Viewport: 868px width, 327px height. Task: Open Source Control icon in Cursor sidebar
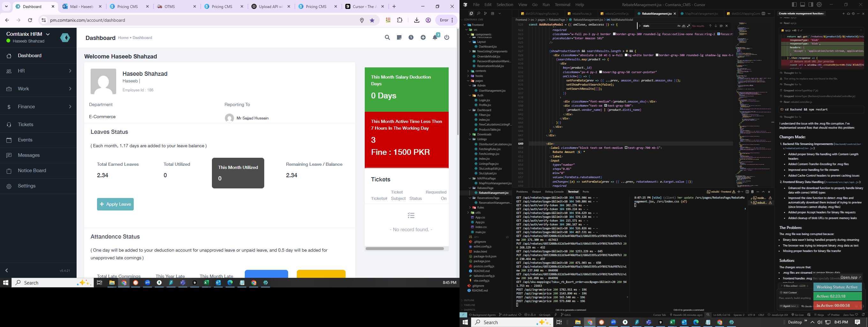pos(486,13)
